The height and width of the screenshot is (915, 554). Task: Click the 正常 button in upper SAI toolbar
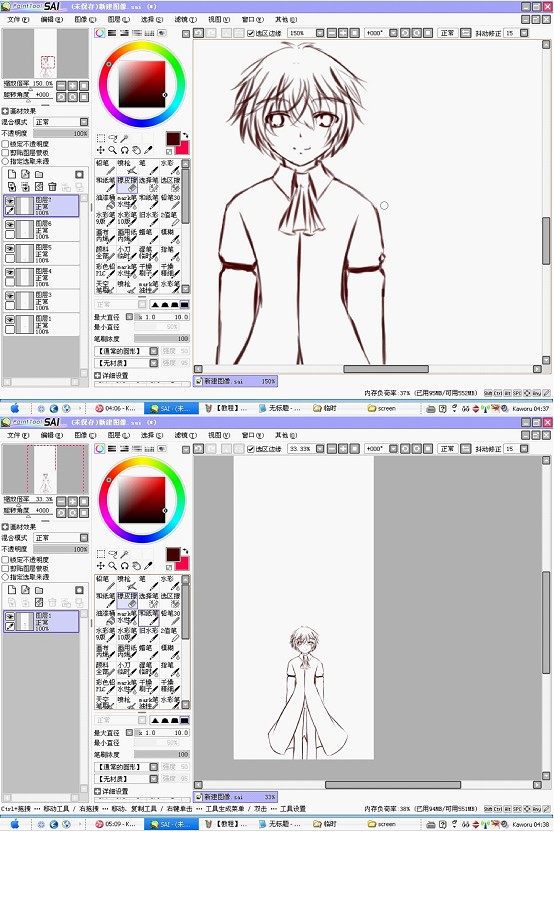coord(447,33)
